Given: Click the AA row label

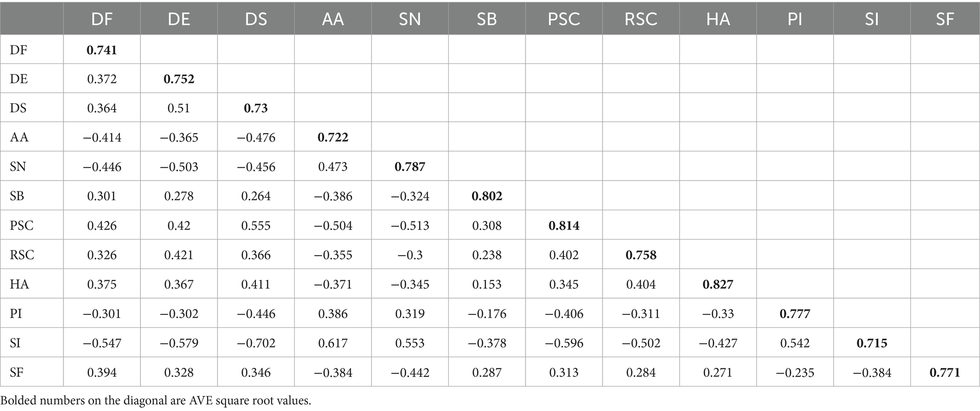Looking at the screenshot, I should point(19,137).
